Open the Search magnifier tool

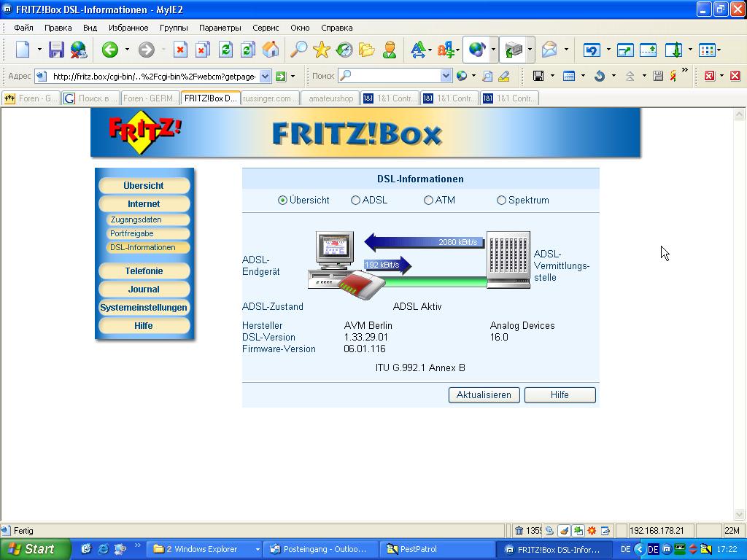coord(298,50)
